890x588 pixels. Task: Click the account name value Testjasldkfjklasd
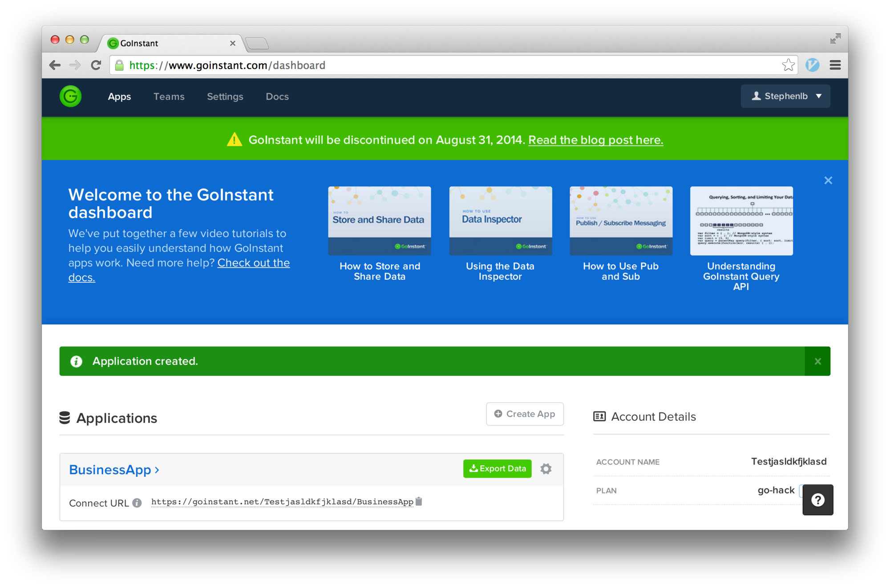pyautogui.click(x=789, y=461)
